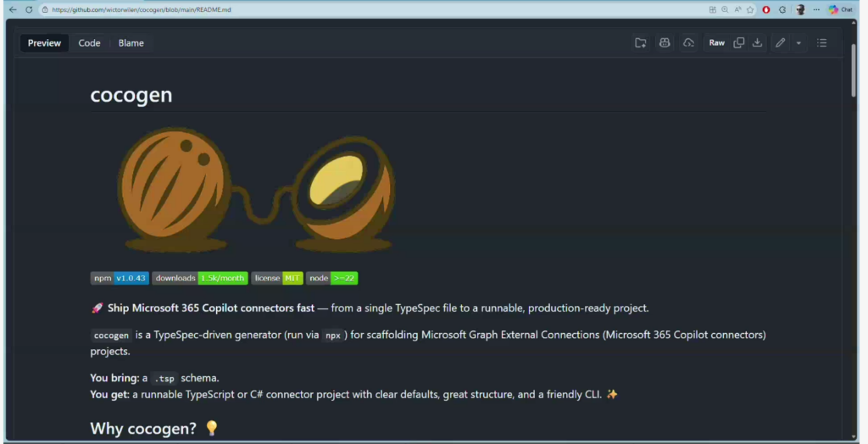
Task: Click the Raw button
Action: point(716,43)
